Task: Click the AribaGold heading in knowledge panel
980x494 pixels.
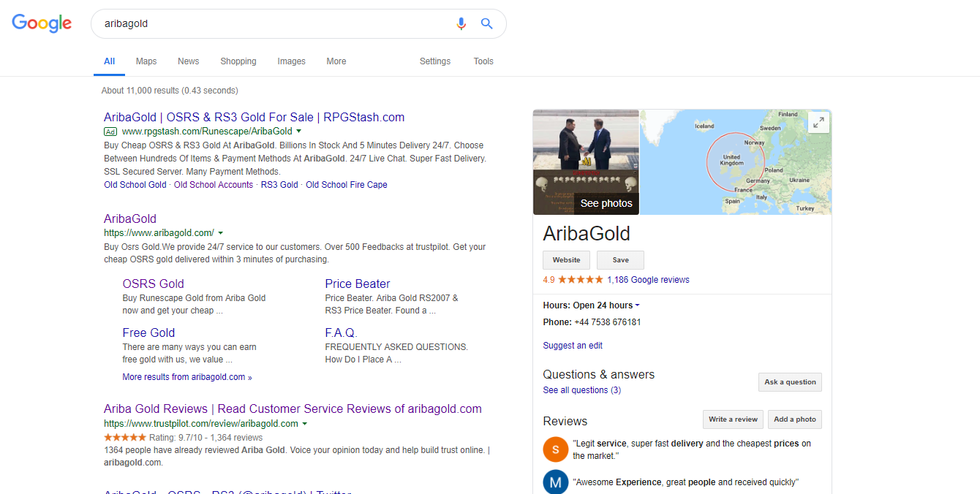Action: point(587,234)
